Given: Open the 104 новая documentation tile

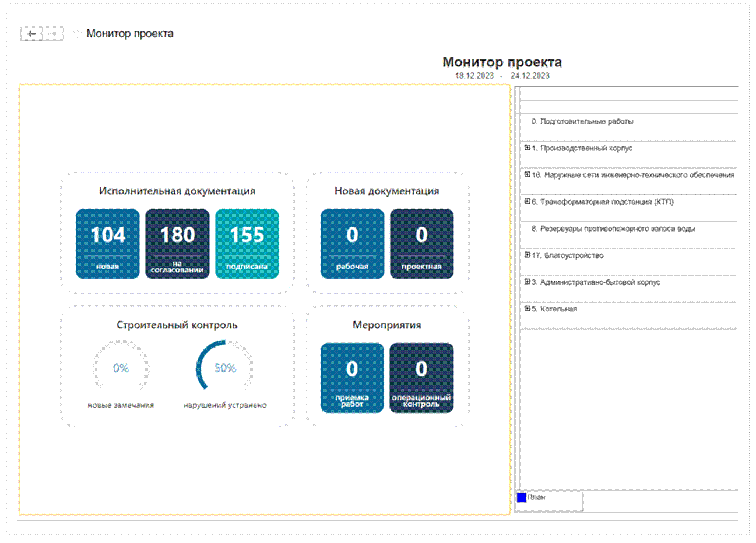Looking at the screenshot, I should pyautogui.click(x=108, y=244).
